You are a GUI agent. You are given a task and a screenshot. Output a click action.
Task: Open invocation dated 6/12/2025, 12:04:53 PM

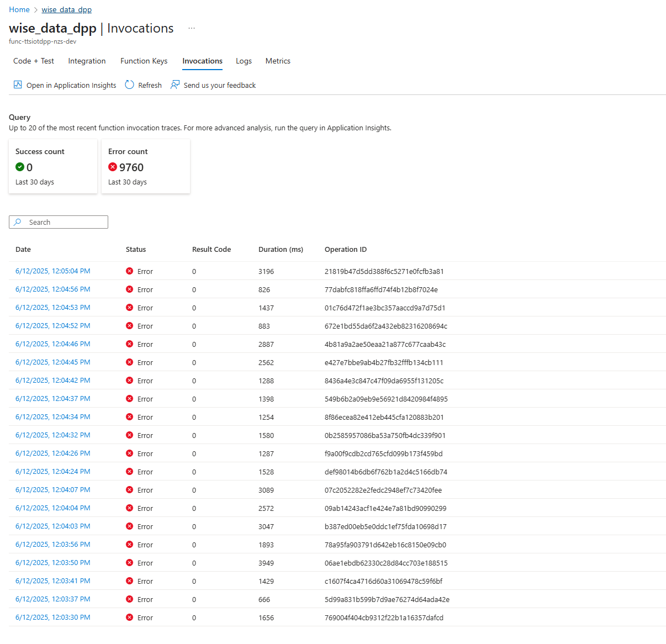(x=53, y=308)
